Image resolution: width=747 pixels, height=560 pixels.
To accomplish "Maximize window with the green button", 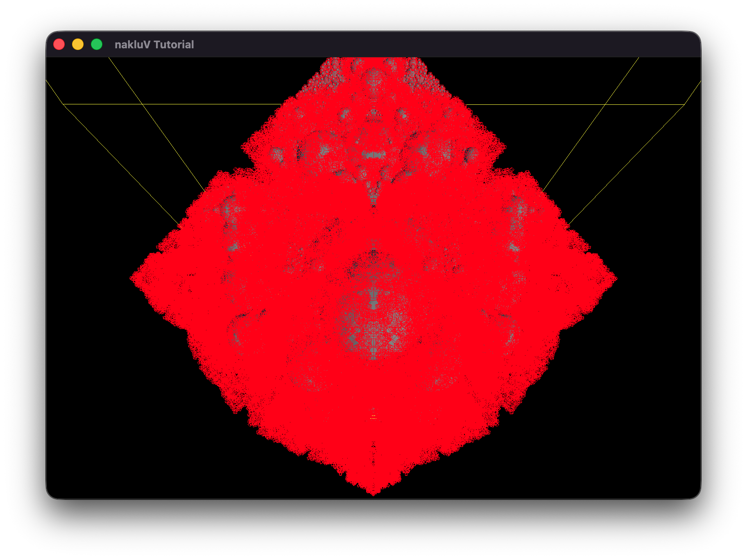I will point(97,44).
